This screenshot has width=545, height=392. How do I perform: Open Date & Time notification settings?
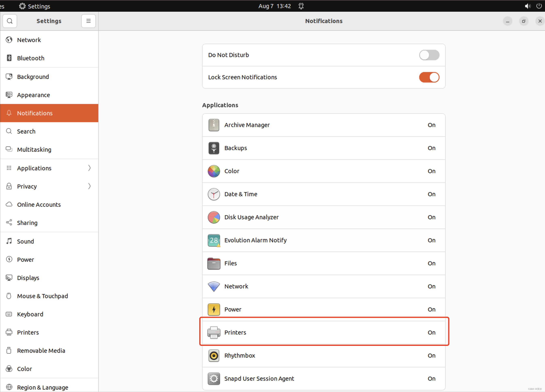(x=324, y=194)
